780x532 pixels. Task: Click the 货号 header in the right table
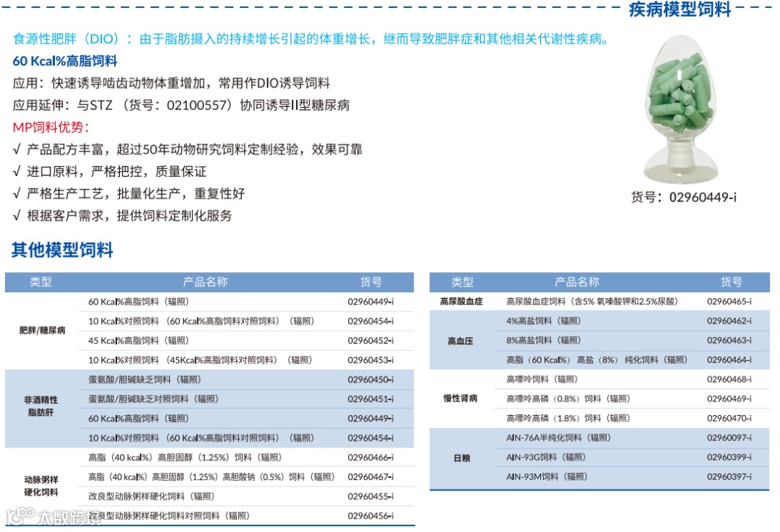[x=731, y=282]
